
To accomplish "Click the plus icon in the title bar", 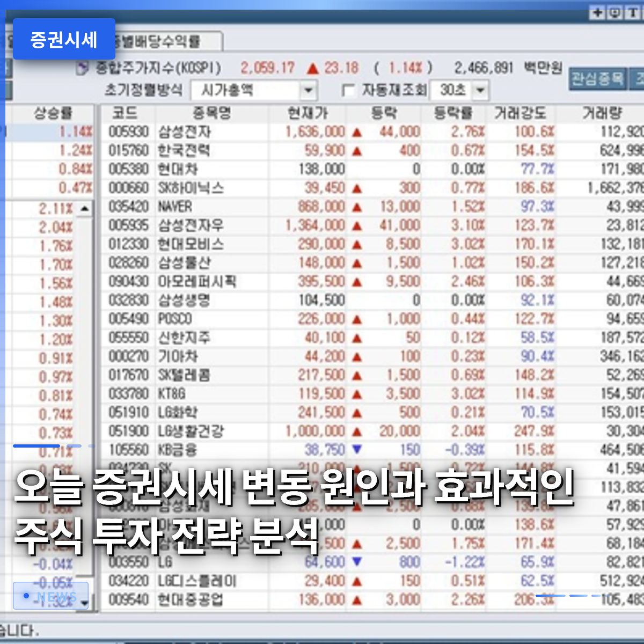I will click(597, 13).
